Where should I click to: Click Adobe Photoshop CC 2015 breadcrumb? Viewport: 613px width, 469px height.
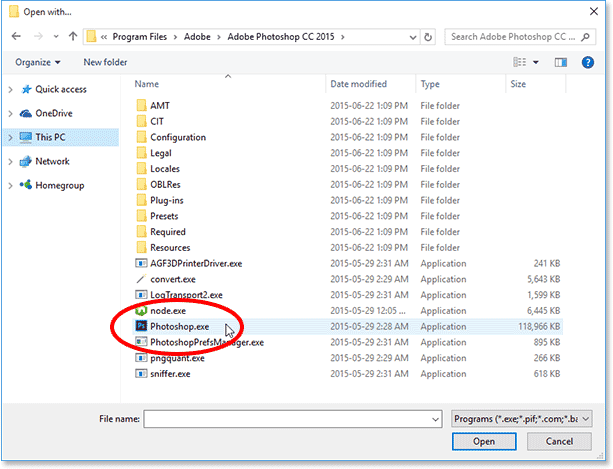coord(281,37)
